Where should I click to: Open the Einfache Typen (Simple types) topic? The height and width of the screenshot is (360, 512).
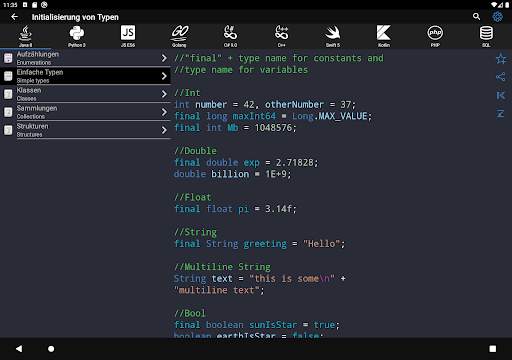click(85, 76)
